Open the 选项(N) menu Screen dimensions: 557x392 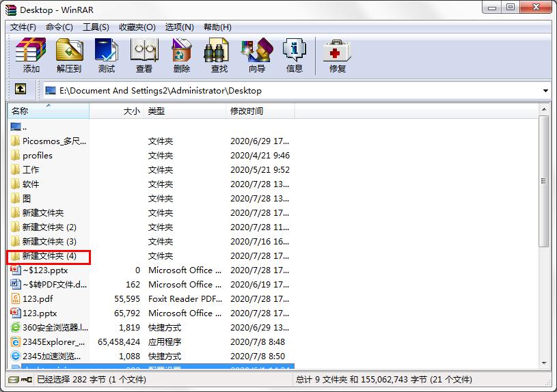tap(179, 27)
